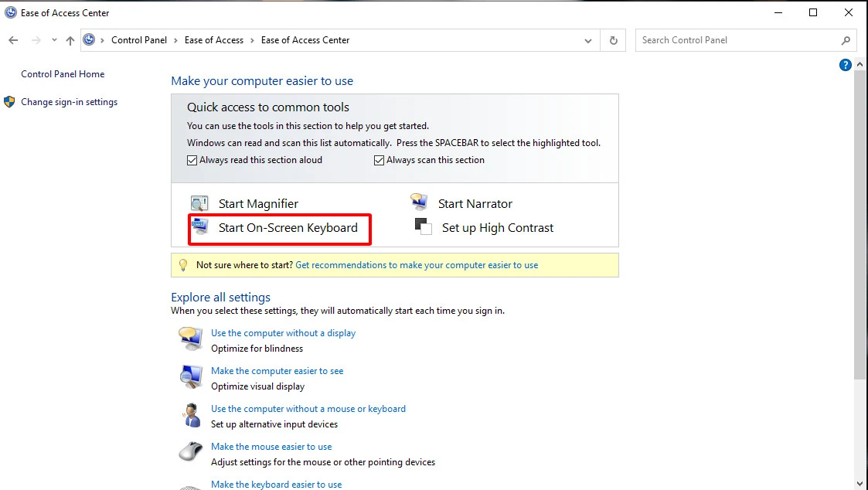Click Ease of Access Center in the breadcrumb
868x490 pixels.
305,40
